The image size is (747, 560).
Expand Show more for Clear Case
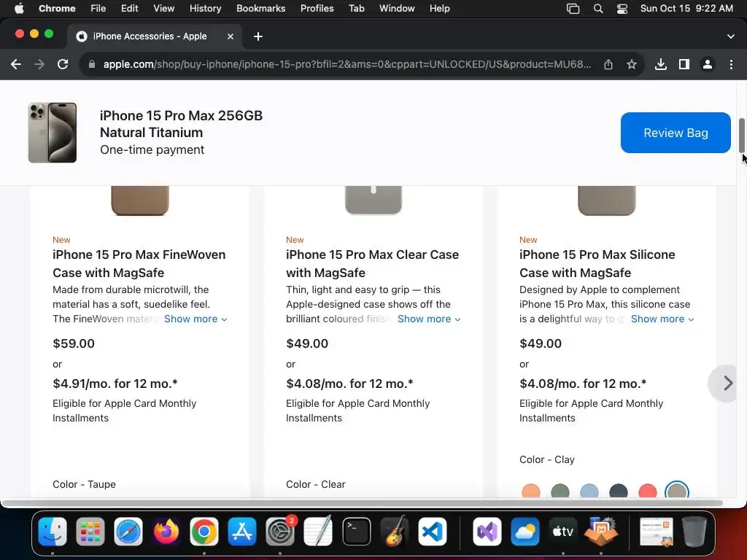(429, 319)
